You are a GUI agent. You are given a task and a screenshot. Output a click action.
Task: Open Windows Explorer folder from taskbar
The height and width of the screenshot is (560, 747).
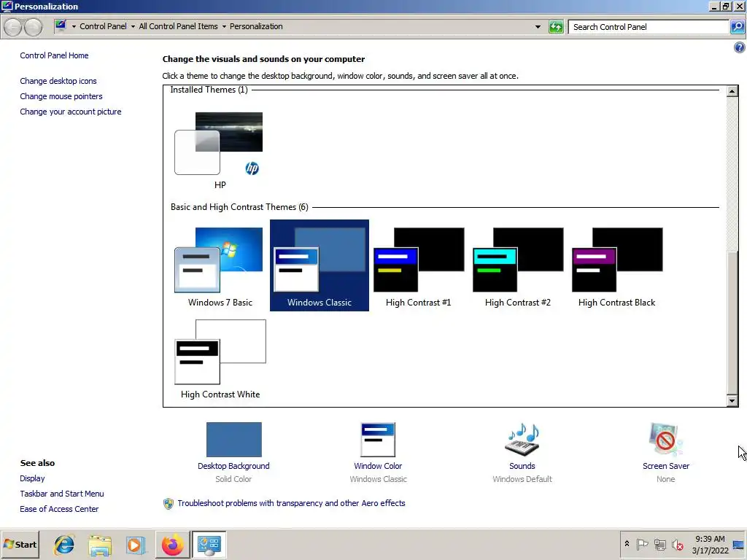click(99, 545)
